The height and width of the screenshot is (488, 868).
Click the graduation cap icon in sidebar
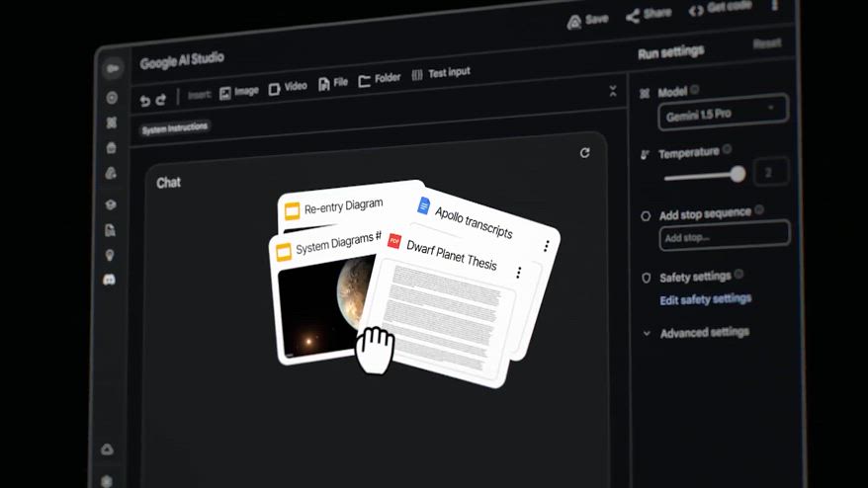(110, 204)
